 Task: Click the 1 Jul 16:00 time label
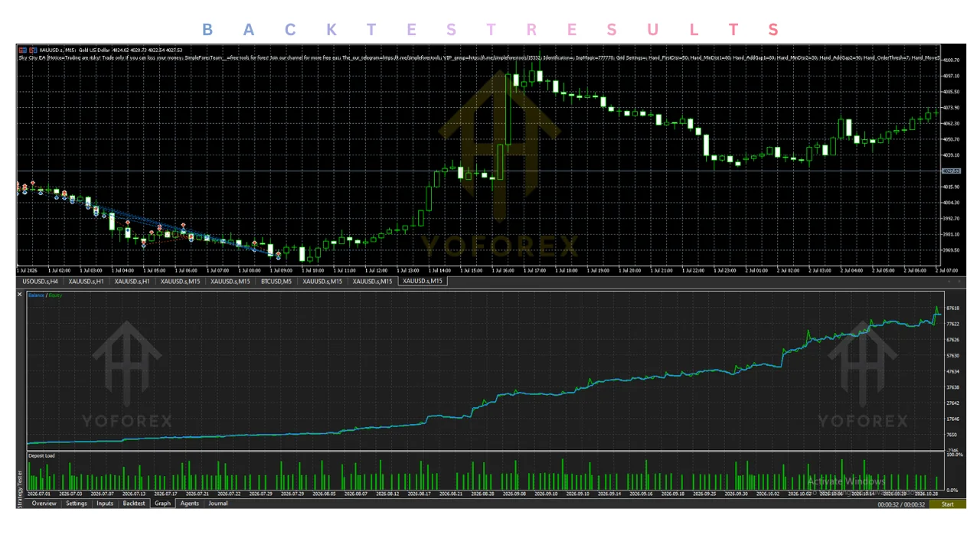pyautogui.click(x=503, y=270)
